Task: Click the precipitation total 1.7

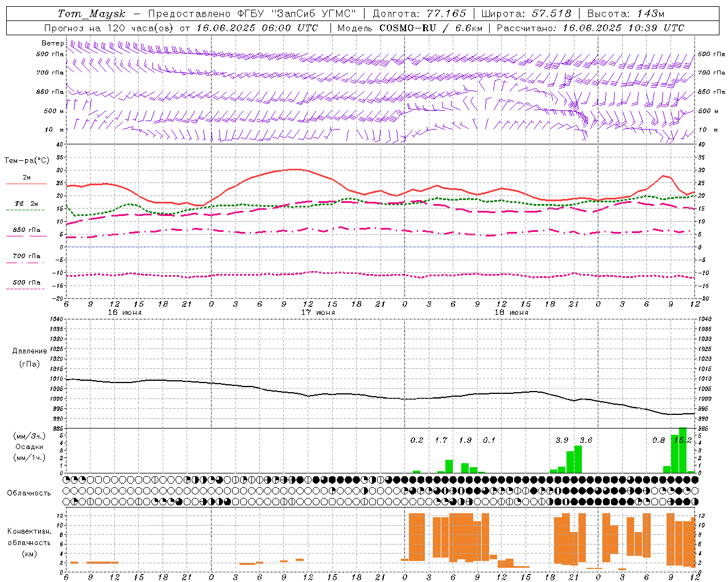Action: click(441, 440)
